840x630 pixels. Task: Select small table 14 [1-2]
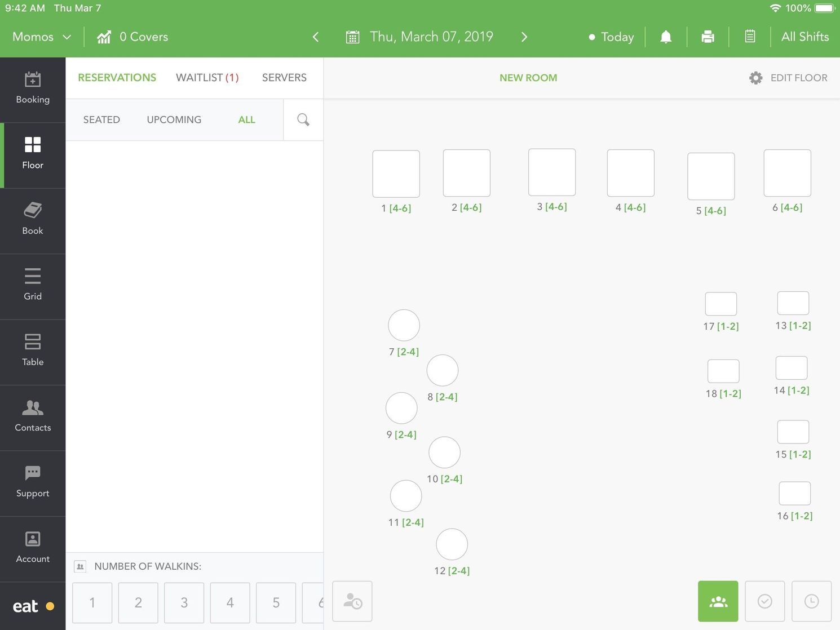[792, 368]
